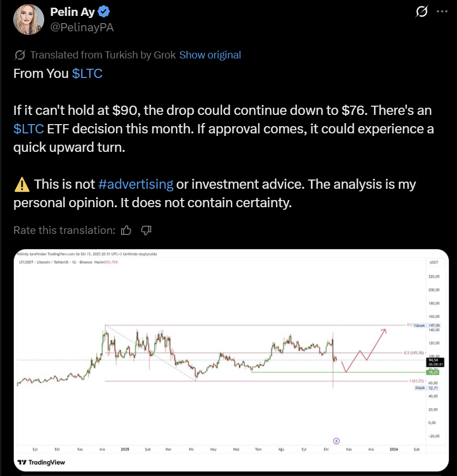
Task: Click the green 76,25 price label
Action: pyautogui.click(x=432, y=372)
